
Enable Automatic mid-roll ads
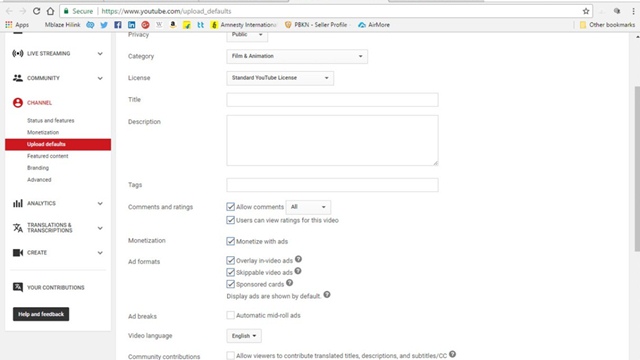click(x=231, y=315)
